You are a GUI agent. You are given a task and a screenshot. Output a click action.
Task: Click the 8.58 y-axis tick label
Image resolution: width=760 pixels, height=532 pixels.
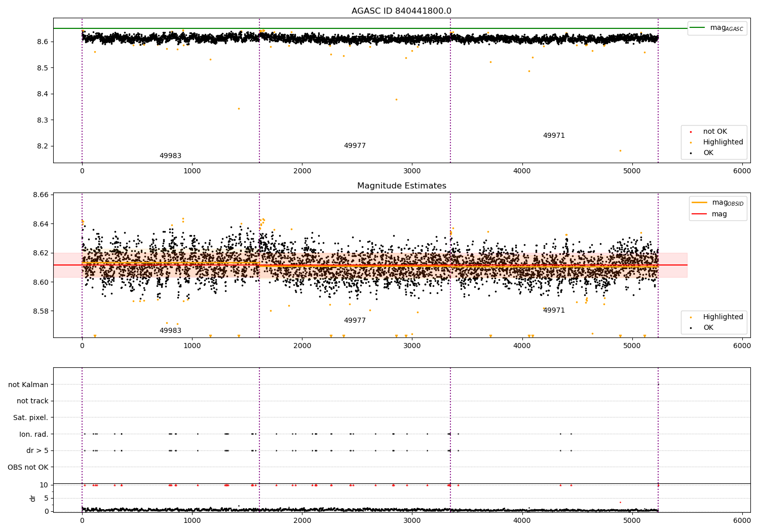tap(42, 311)
